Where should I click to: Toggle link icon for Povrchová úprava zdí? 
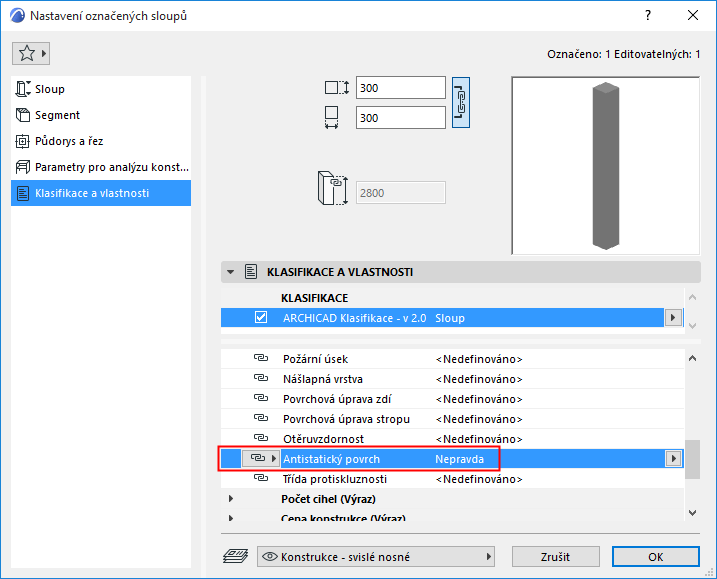click(x=261, y=398)
